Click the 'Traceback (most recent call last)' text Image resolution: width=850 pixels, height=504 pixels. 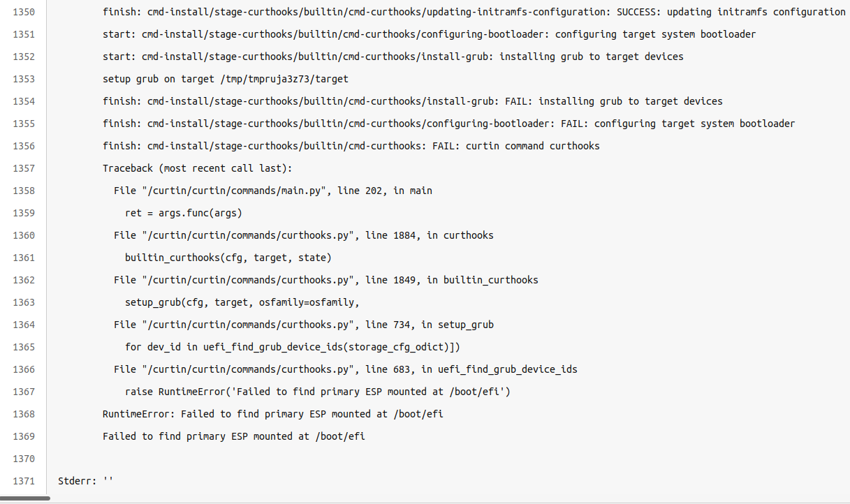pos(198,168)
